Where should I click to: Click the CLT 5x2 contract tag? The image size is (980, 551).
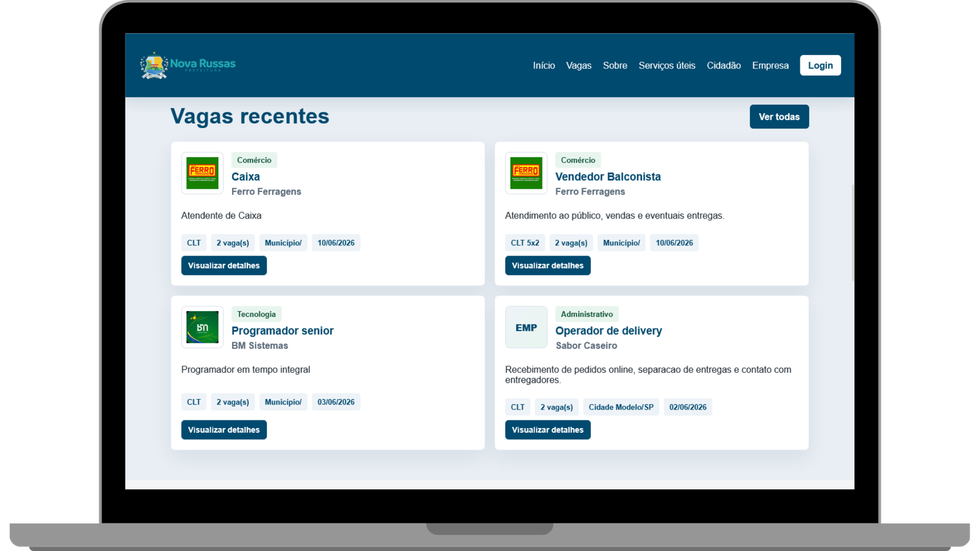[x=525, y=243]
